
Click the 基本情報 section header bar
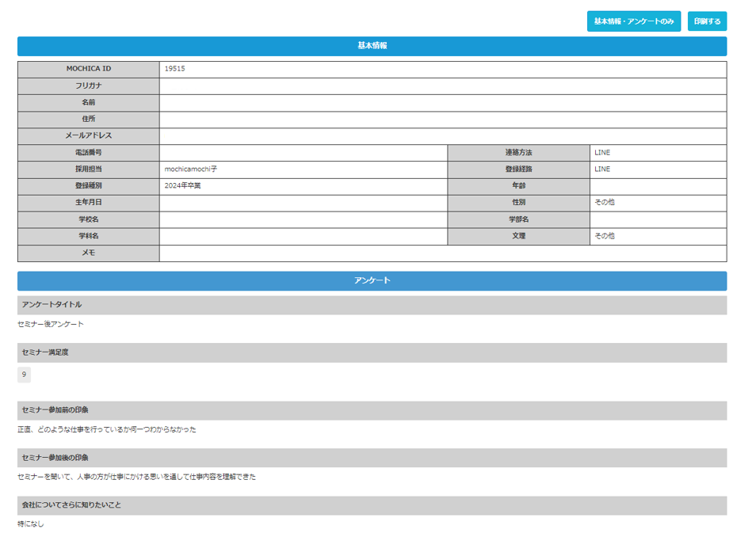[372, 46]
